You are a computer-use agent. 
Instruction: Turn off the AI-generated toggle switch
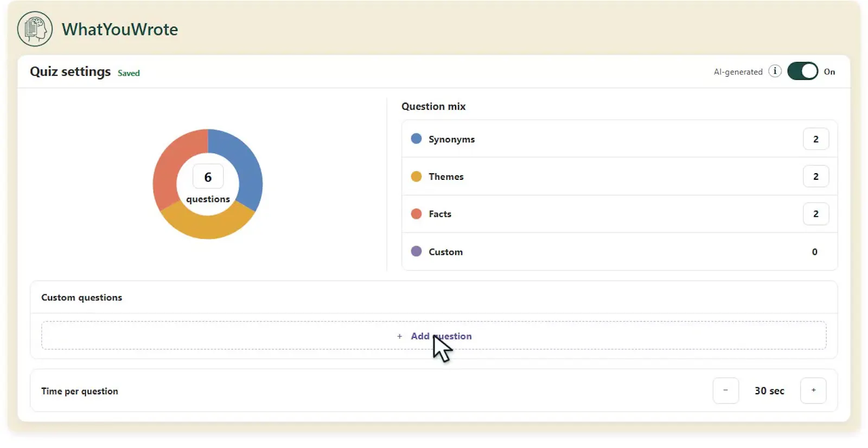[x=802, y=71]
